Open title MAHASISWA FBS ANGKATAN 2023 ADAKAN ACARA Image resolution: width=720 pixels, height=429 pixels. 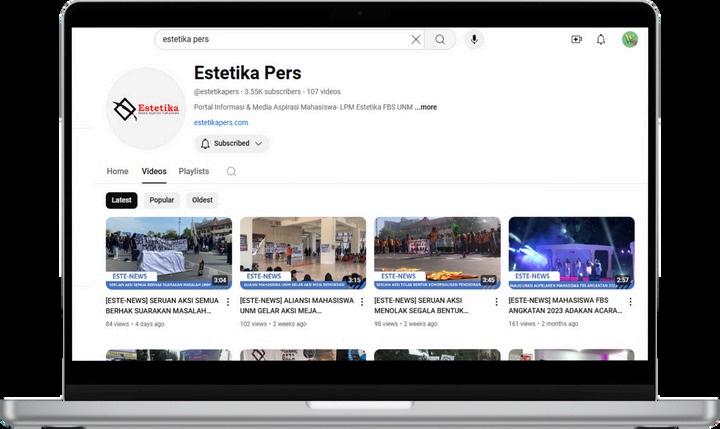(x=565, y=305)
